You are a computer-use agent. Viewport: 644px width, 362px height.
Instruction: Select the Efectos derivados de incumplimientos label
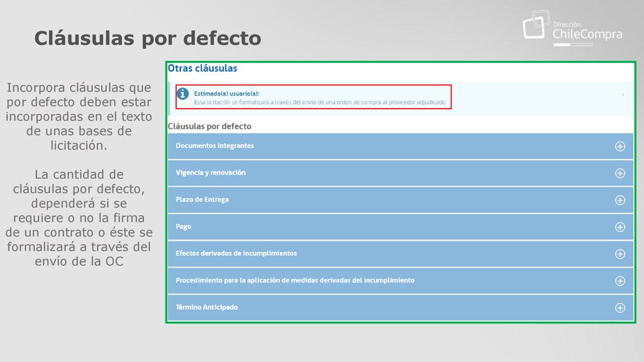point(236,253)
